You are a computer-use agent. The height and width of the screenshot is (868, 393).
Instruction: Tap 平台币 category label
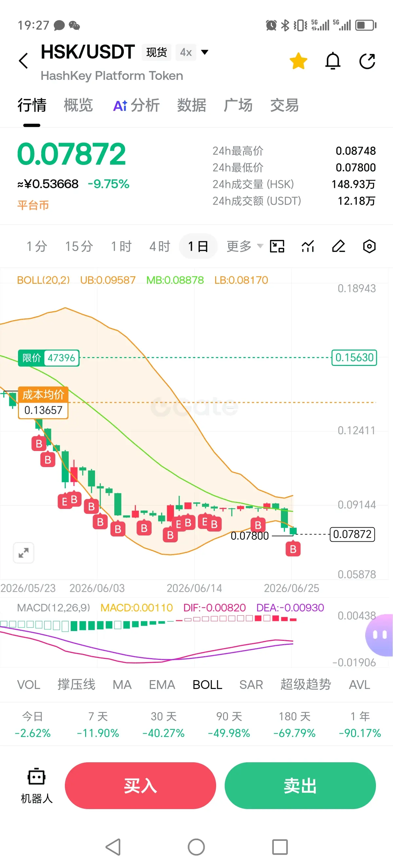[x=33, y=205]
